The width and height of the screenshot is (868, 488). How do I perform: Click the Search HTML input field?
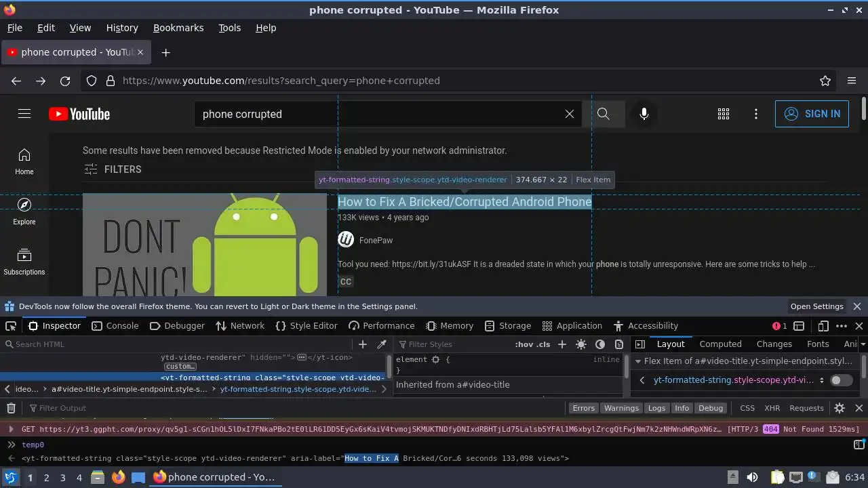[x=176, y=344]
